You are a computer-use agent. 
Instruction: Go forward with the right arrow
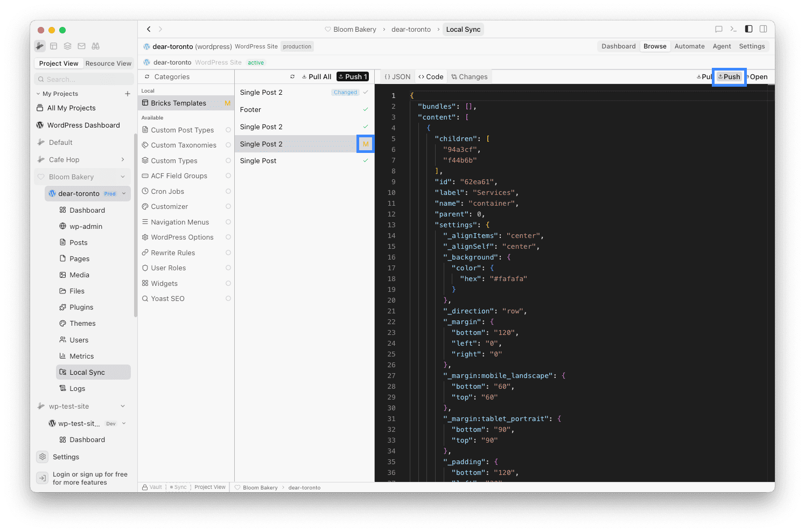(x=160, y=29)
